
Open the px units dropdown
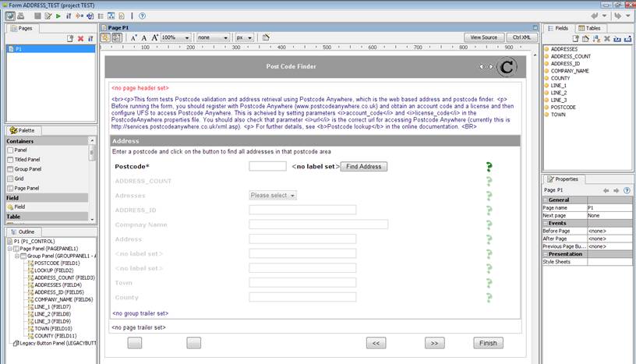[x=245, y=37]
